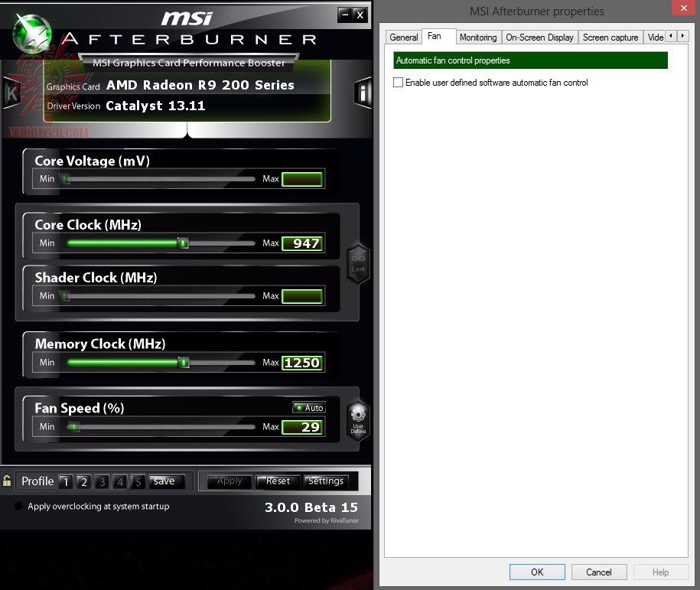Click Cancel in properties dialog
This screenshot has height=590, width=700.
pos(599,572)
